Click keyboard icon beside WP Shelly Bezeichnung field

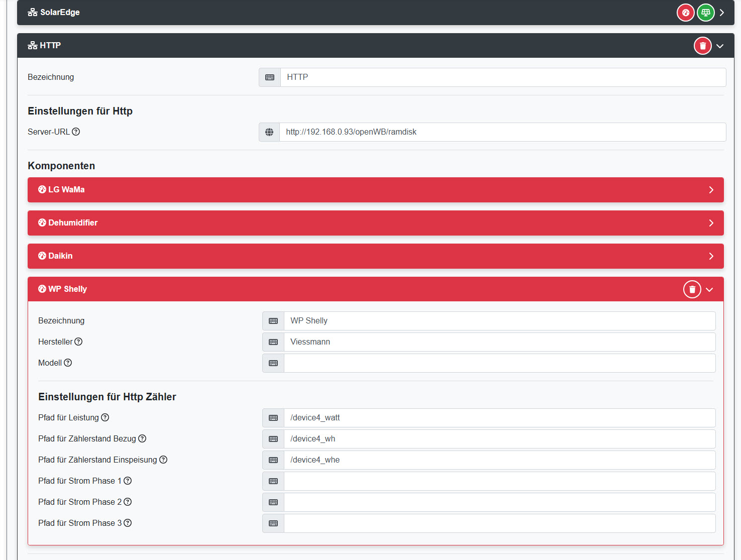[x=273, y=321]
